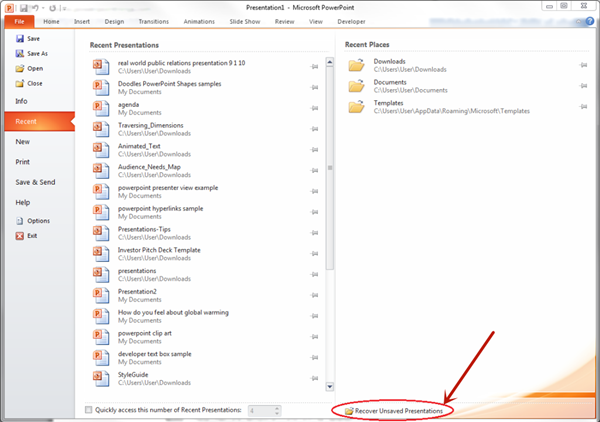Switch to the Transitions ribbon tab
The width and height of the screenshot is (600, 422).
153,22
